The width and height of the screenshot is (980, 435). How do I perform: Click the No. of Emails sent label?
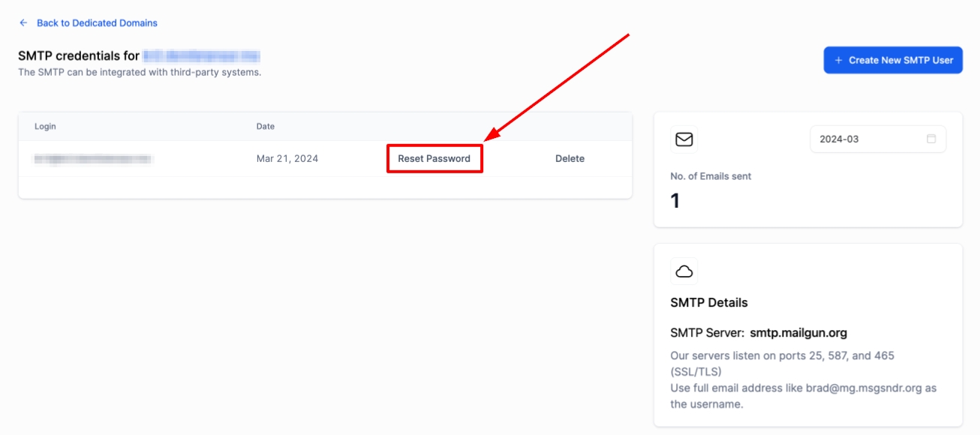point(711,177)
